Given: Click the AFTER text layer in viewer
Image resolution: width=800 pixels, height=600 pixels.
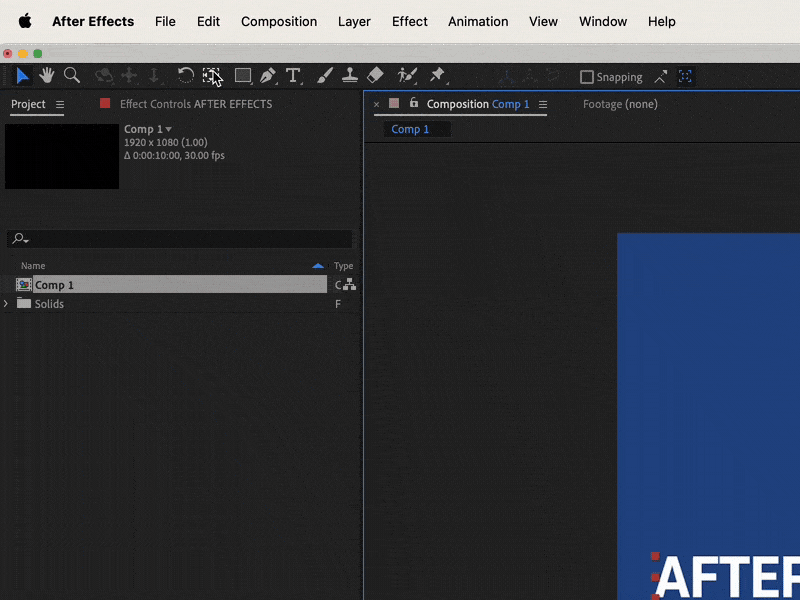Looking at the screenshot, I should pos(727,577).
